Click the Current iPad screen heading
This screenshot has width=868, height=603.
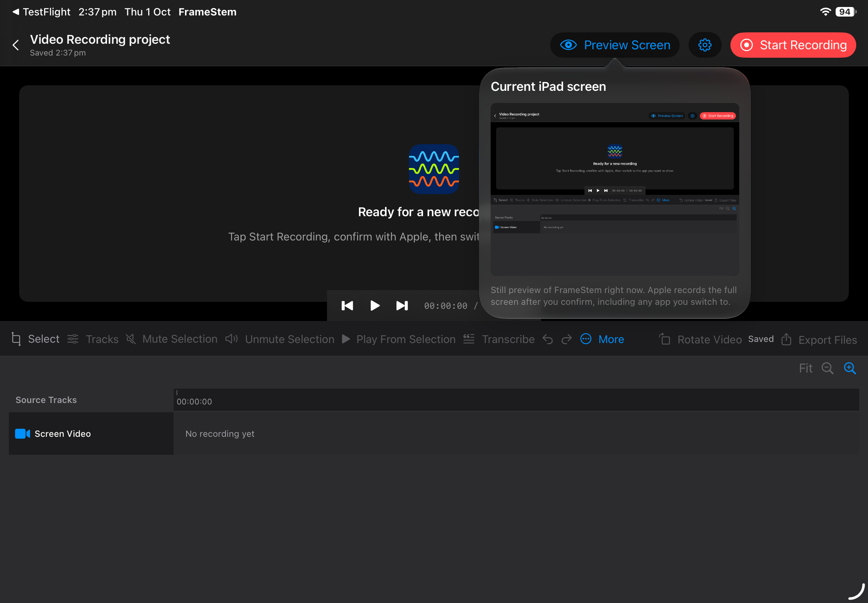(x=548, y=86)
